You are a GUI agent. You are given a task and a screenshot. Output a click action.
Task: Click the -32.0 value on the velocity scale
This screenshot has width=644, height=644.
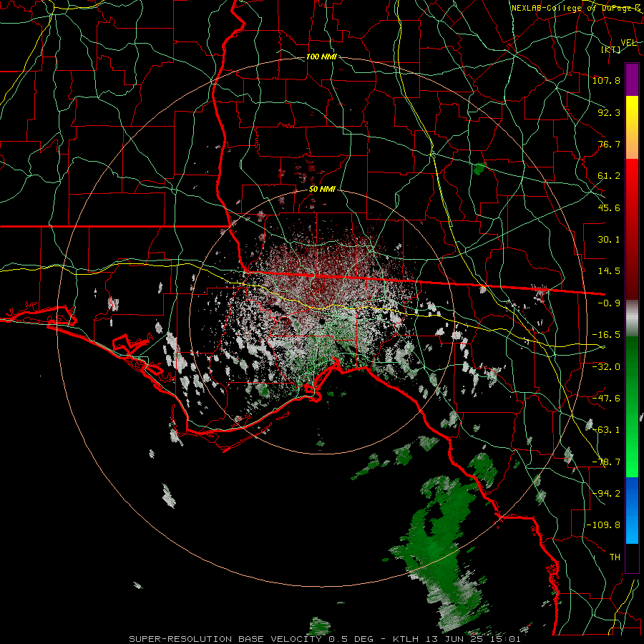[x=606, y=366]
